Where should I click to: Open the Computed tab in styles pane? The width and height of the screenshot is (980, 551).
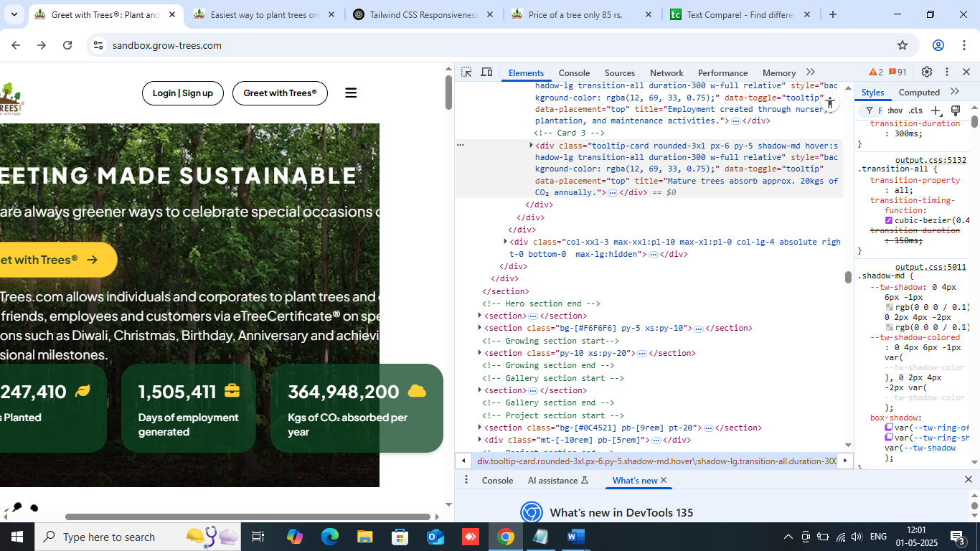click(919, 92)
